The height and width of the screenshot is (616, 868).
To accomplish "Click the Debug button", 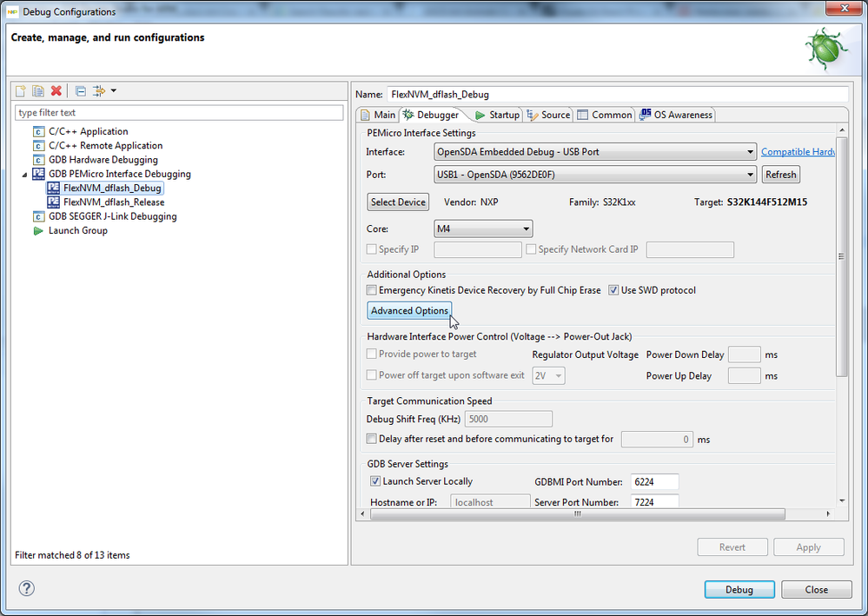I will click(739, 589).
